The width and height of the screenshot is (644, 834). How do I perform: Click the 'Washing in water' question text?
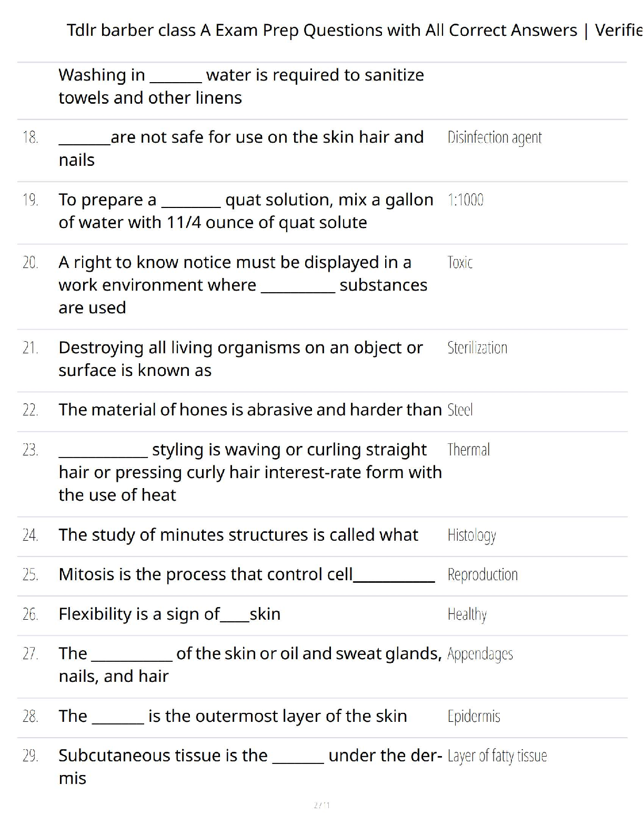coord(241,86)
